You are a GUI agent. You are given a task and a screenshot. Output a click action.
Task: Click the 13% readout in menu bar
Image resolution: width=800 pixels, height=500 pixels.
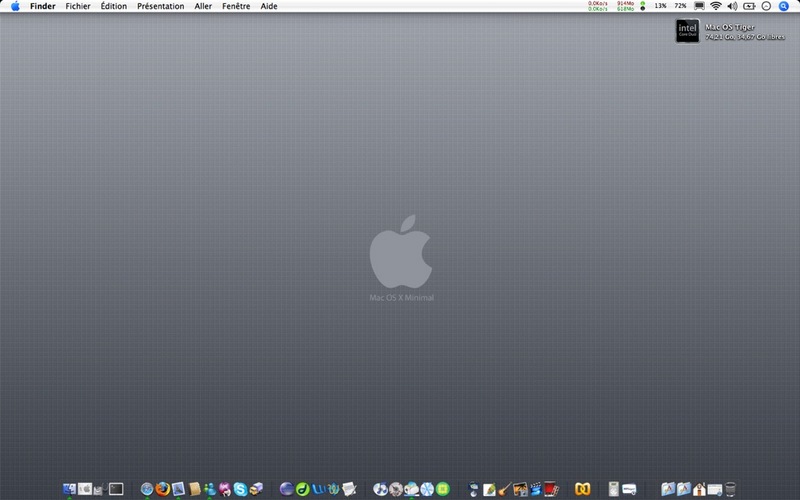(660, 6)
